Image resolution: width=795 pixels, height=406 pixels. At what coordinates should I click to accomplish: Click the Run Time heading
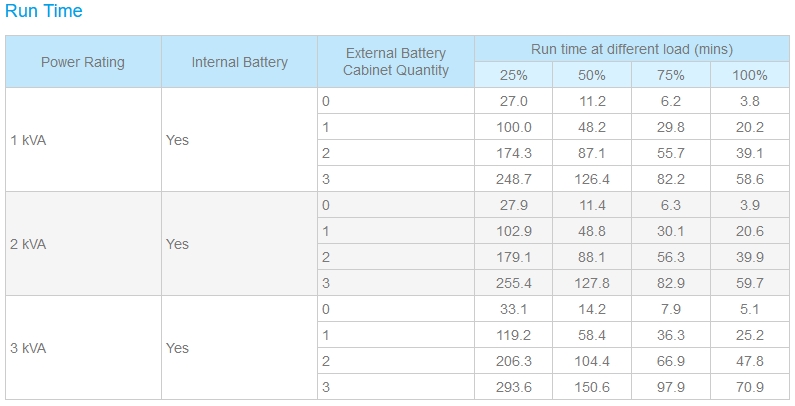pyautogui.click(x=44, y=12)
